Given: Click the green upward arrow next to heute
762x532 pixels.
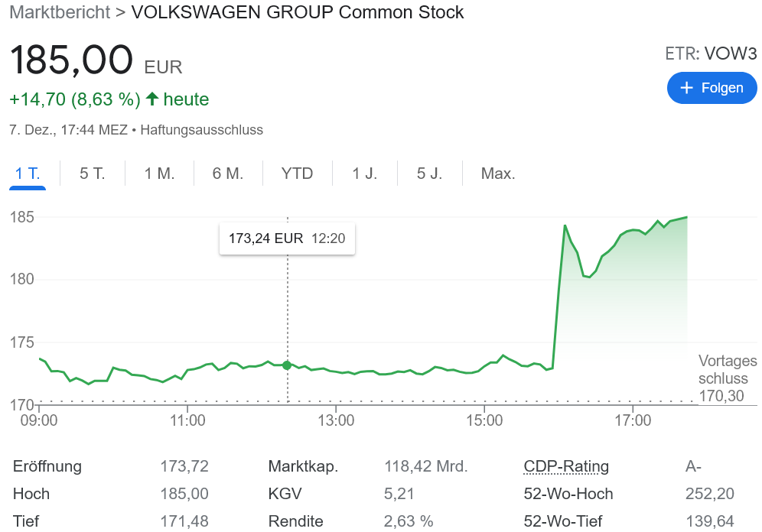Looking at the screenshot, I should (153, 99).
